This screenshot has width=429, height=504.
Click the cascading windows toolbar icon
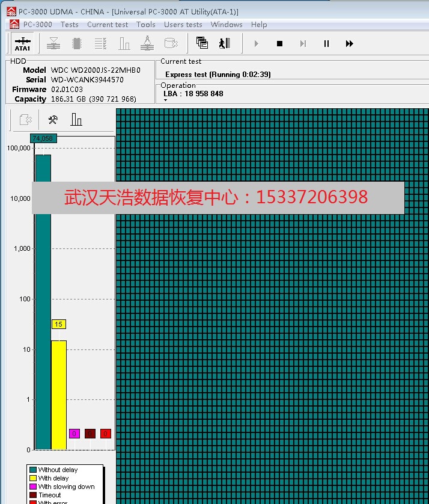click(x=202, y=43)
